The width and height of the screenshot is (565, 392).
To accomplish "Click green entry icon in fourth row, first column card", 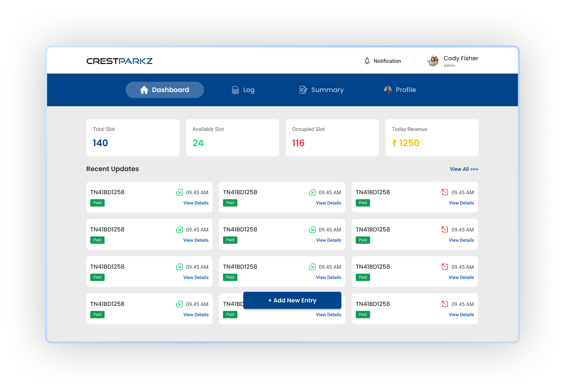I will coord(180,304).
